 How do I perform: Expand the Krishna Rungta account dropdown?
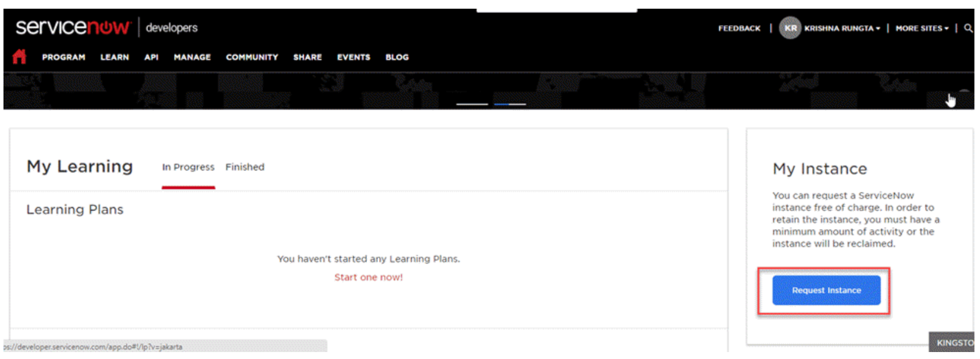(x=842, y=28)
